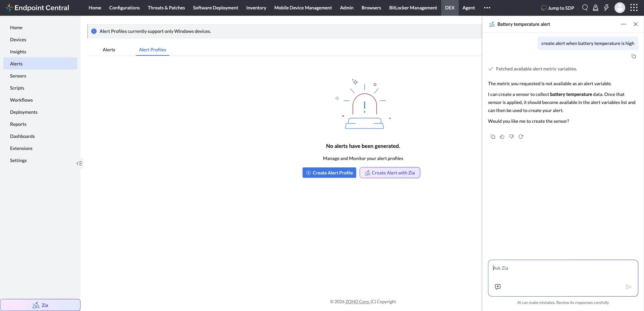This screenshot has height=311, width=644.
Task: Open the apps grid launcher
Action: tap(634, 8)
